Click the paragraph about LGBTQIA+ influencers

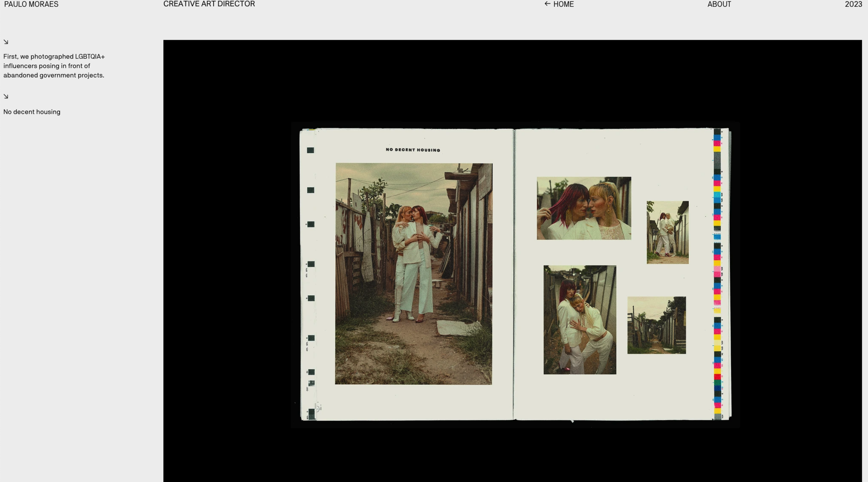tap(54, 66)
